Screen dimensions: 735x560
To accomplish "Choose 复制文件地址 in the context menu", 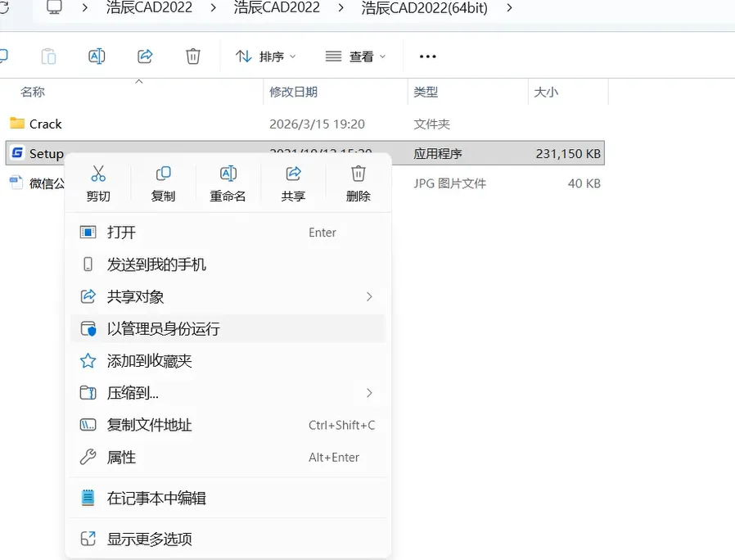I will tap(228, 425).
